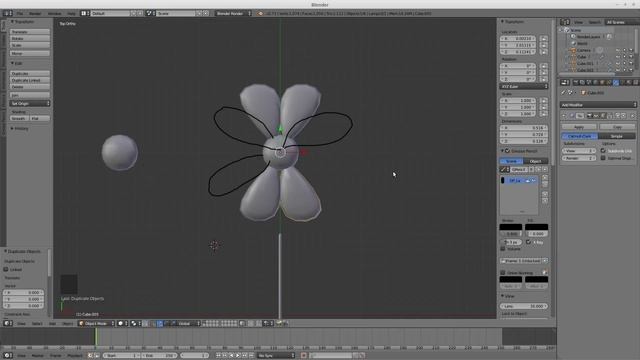Toggle the Subdivide UVs checkbox
Image resolution: width=640 pixels, height=360 pixels.
pos(603,151)
